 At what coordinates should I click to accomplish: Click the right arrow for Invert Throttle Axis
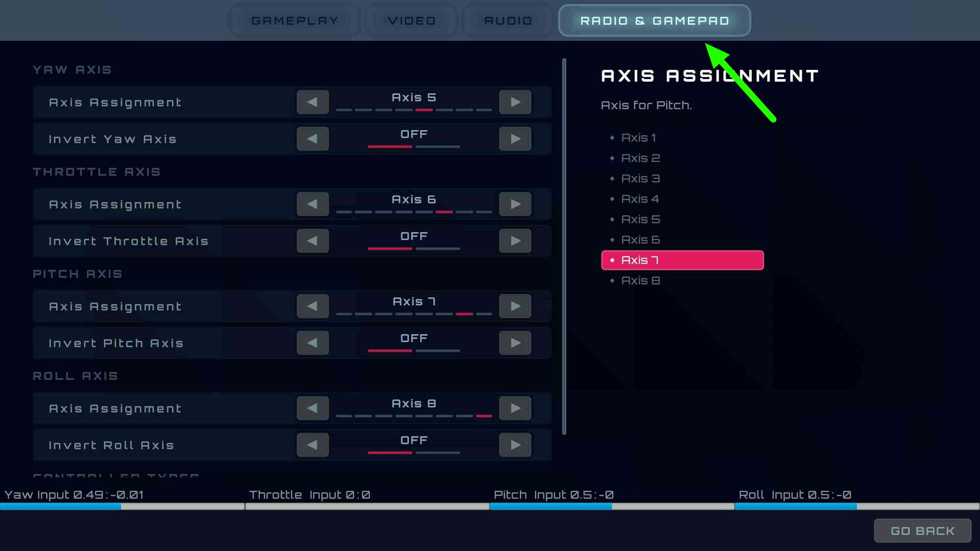pos(515,241)
